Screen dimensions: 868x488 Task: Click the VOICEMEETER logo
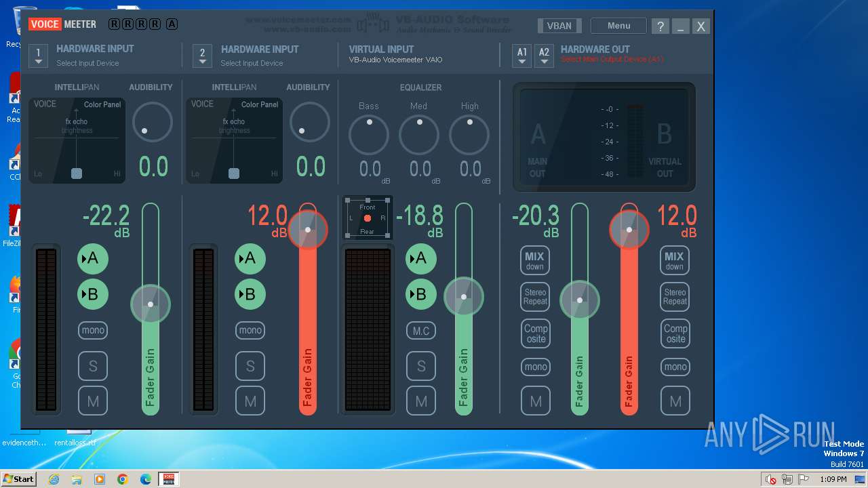click(63, 24)
